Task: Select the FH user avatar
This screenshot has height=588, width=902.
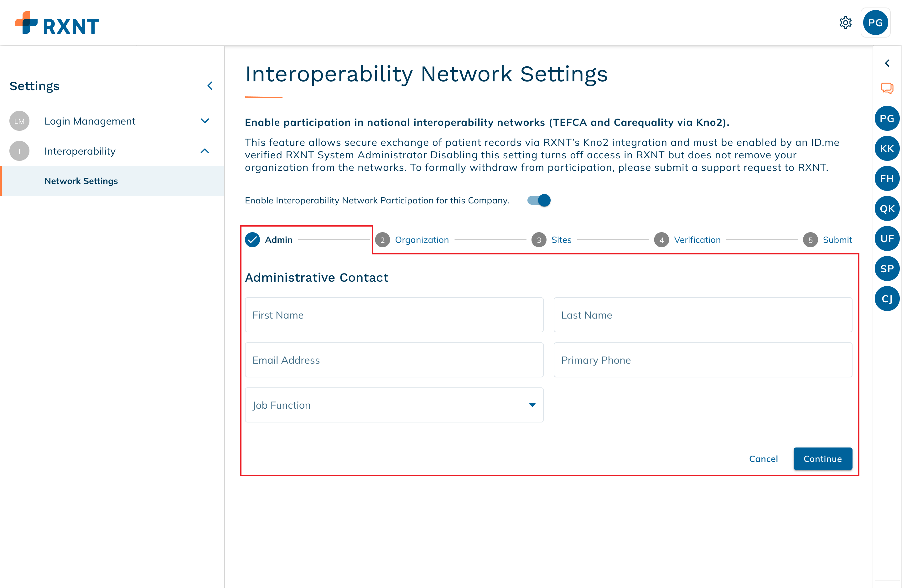Action: 887,178
